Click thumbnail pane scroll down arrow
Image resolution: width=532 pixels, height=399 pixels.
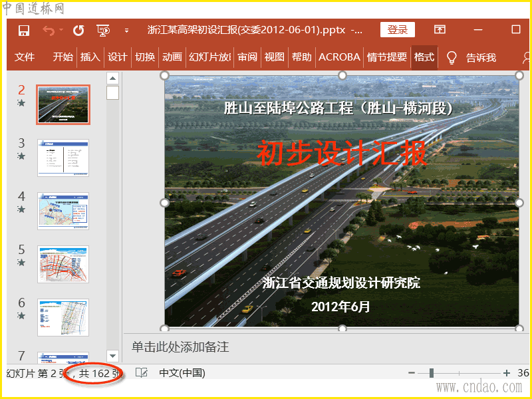(112, 356)
